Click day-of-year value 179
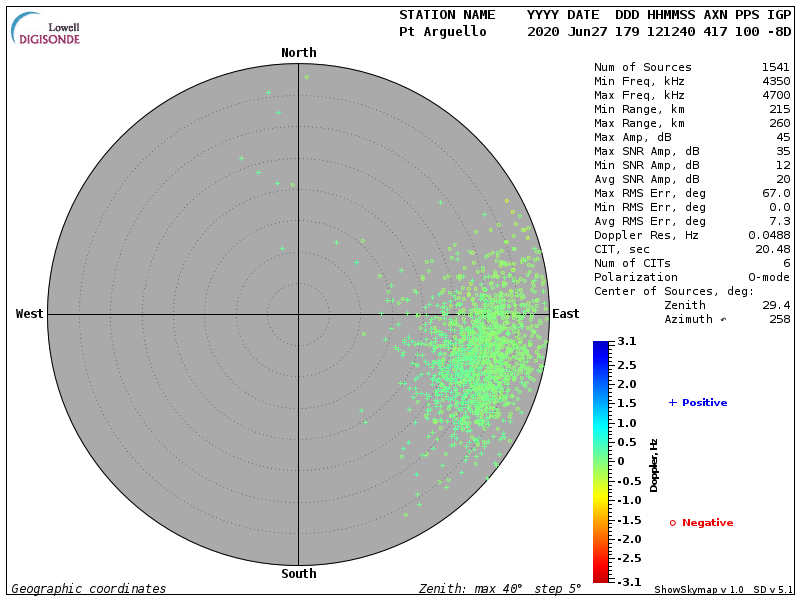Image resolution: width=800 pixels, height=600 pixels. coord(627,32)
